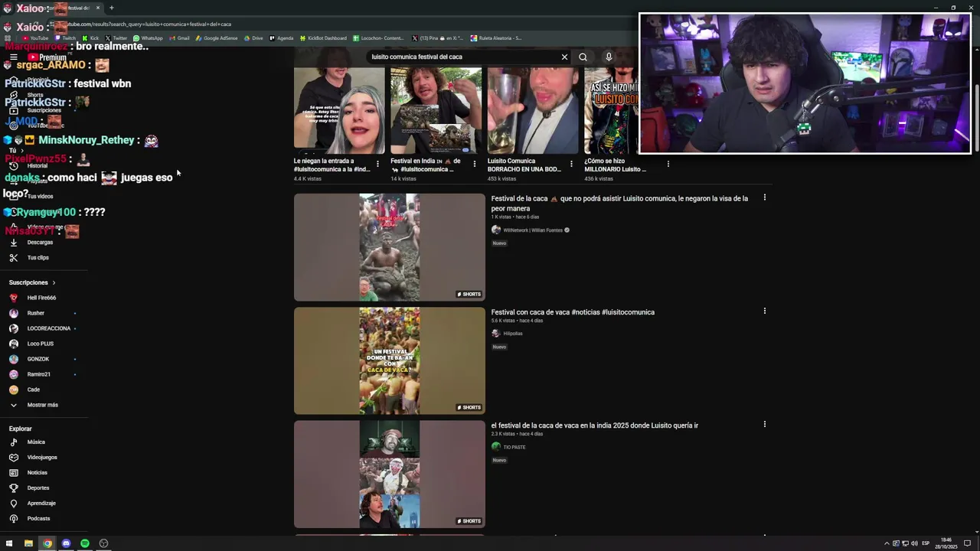Go to Videojuegos in Explorar

tap(42, 458)
